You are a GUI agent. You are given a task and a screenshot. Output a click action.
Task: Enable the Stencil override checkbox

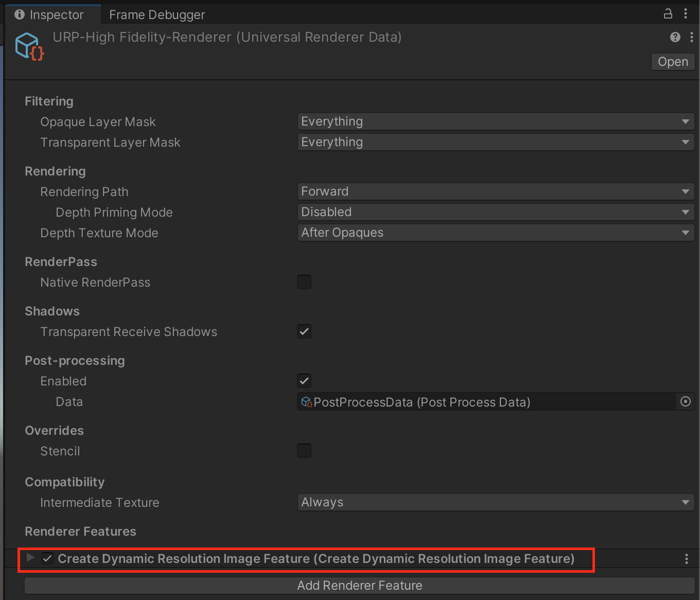pyautogui.click(x=304, y=450)
